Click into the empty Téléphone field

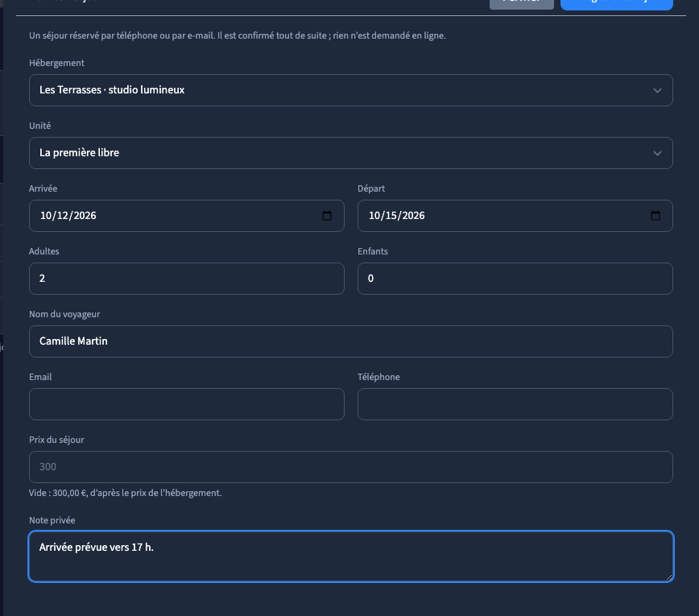pyautogui.click(x=515, y=404)
